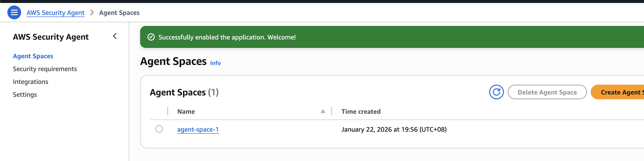This screenshot has width=644, height=161.
Task: Open the hamburger navigation menu
Action: pyautogui.click(x=14, y=12)
